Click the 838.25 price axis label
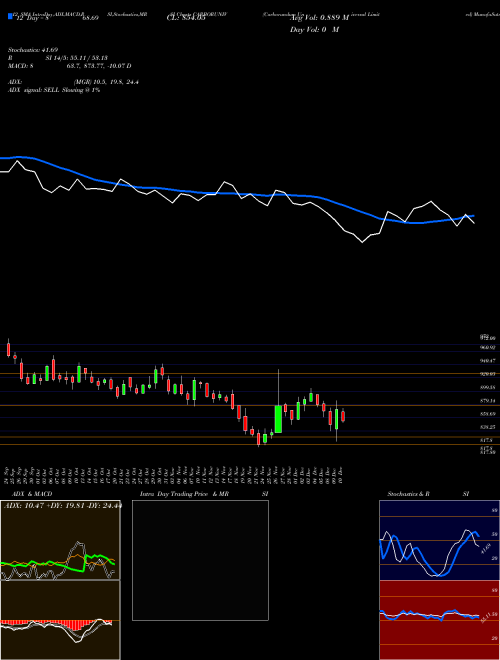 pos(488,427)
